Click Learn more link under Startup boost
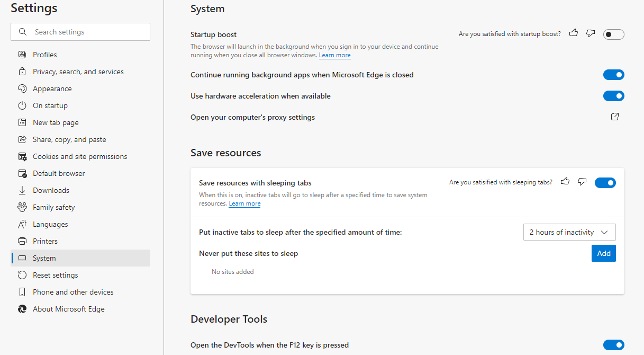Viewport: 644px width, 355px height. 334,55
